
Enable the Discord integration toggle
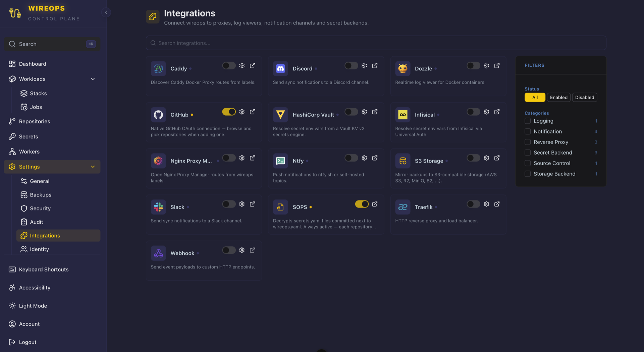(x=351, y=66)
